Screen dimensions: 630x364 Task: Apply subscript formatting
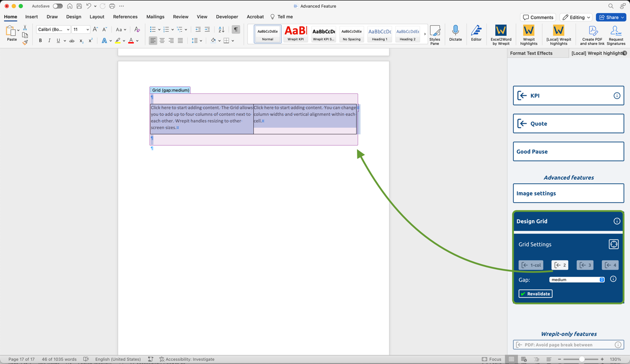click(82, 41)
